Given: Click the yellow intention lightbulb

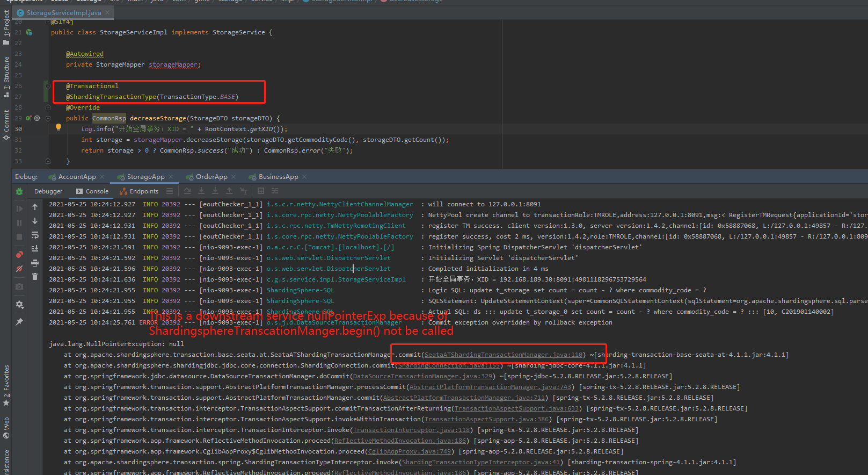Looking at the screenshot, I should pyautogui.click(x=59, y=128).
